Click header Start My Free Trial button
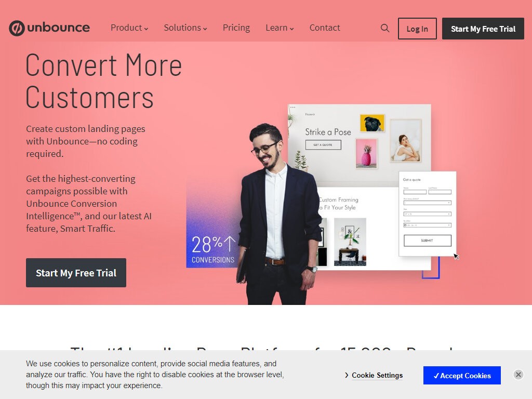This screenshot has width=532, height=399. (483, 29)
